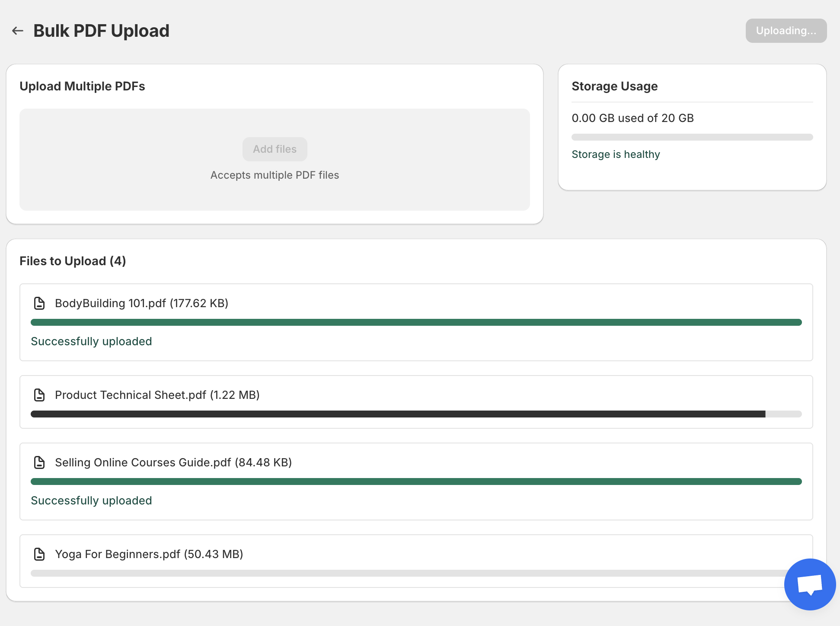
Task: Click the storage usage progress bar
Action: click(x=692, y=137)
